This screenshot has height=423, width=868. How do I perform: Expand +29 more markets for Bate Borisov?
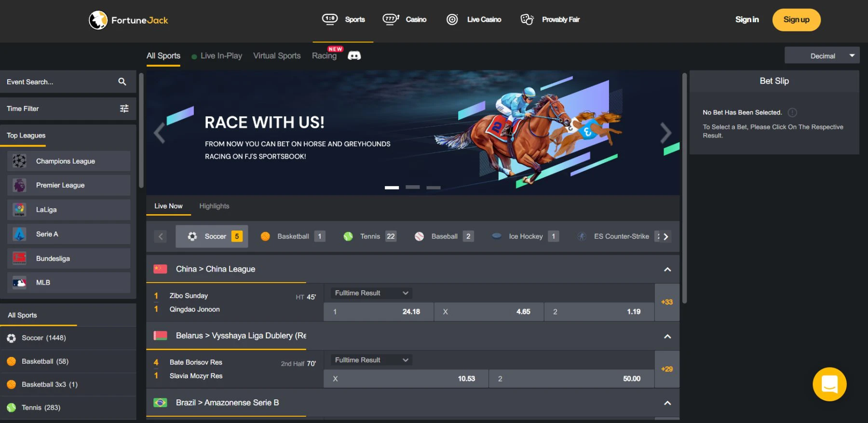[x=667, y=369]
